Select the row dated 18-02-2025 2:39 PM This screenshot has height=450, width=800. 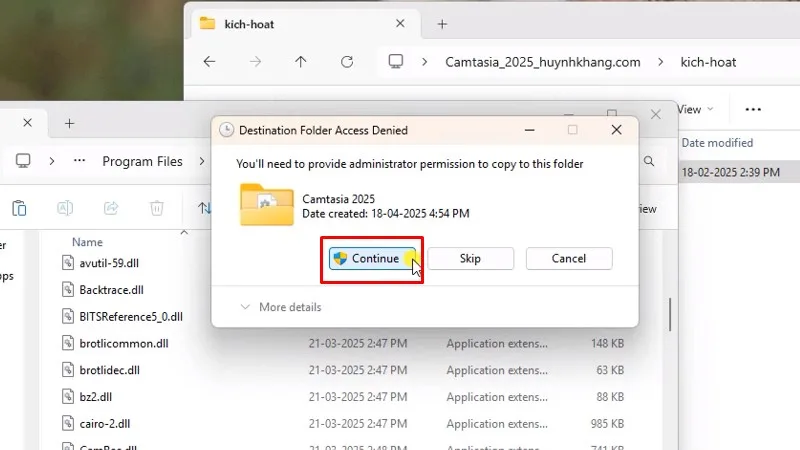(x=739, y=172)
